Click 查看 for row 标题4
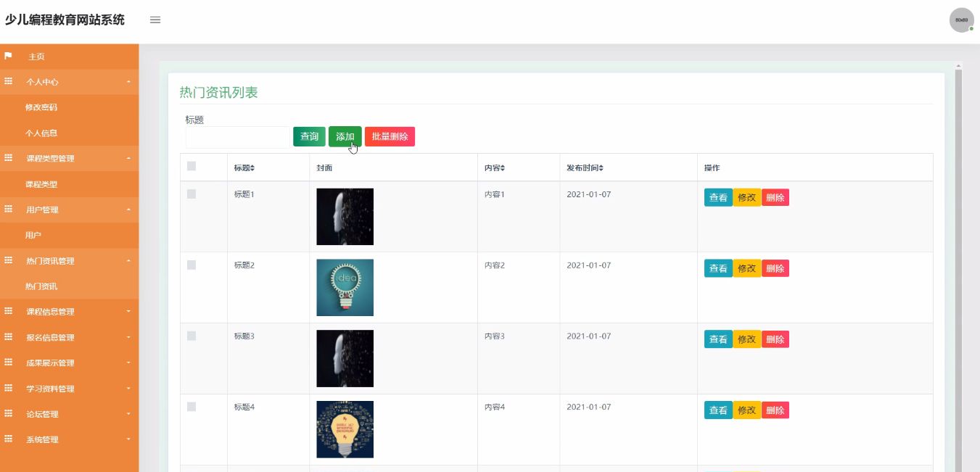The height and width of the screenshot is (472, 980). coord(718,410)
